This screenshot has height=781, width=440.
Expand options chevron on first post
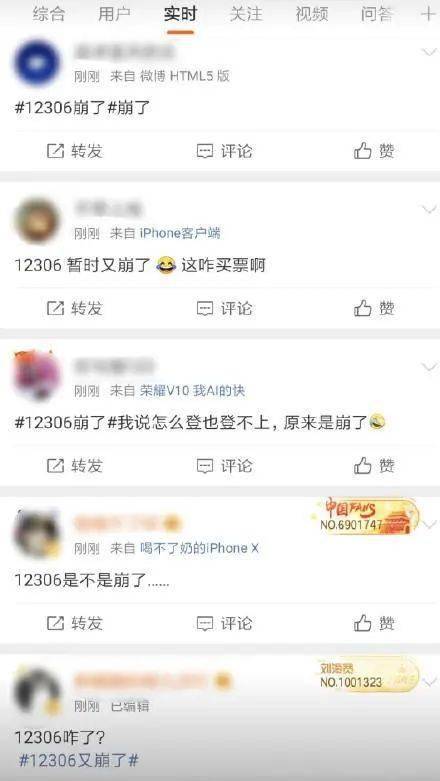click(x=429, y=52)
